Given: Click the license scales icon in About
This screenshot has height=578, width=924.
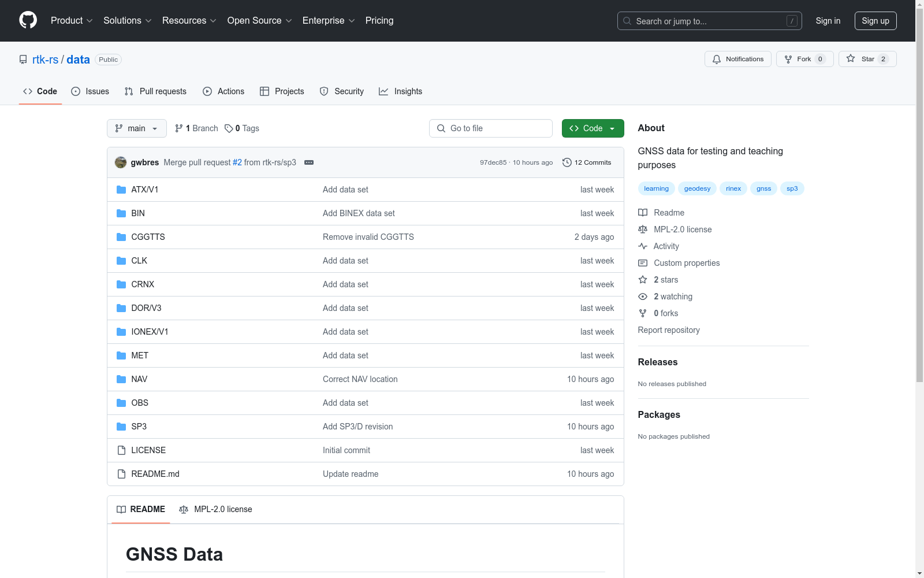Looking at the screenshot, I should [x=643, y=229].
